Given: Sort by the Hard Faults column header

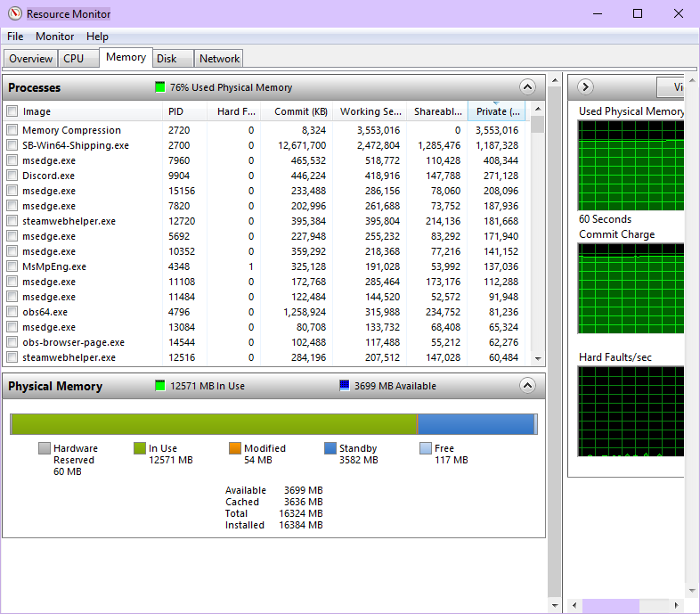Looking at the screenshot, I should coord(234,111).
